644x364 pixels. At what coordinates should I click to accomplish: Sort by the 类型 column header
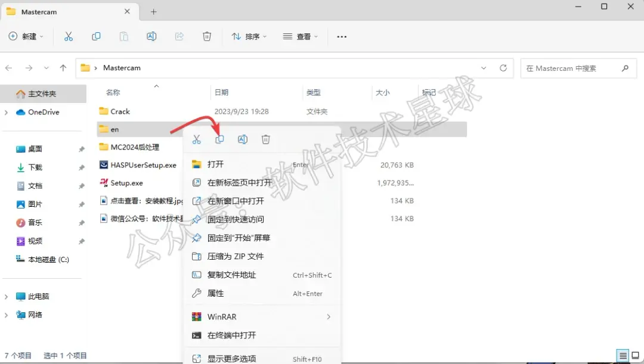[x=314, y=93]
